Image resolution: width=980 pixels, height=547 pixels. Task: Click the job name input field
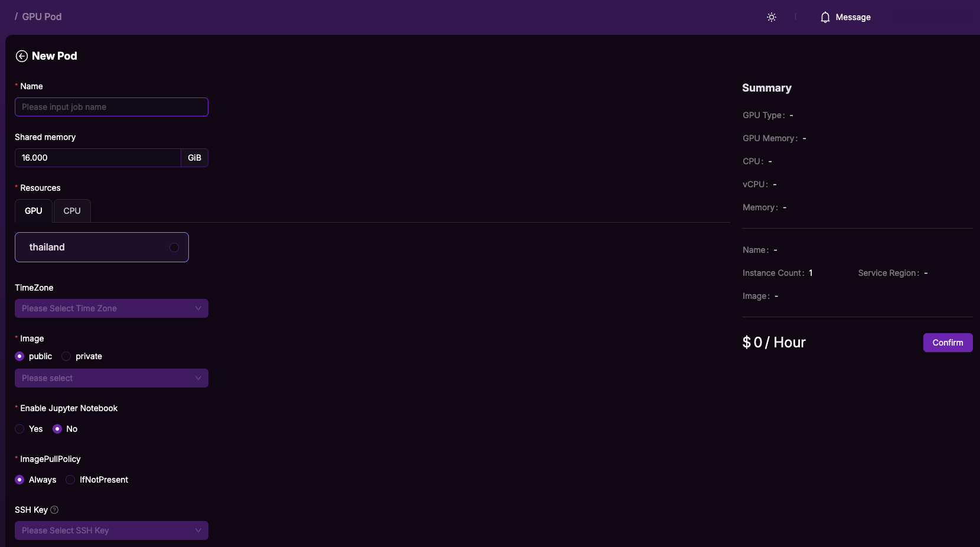(x=111, y=107)
